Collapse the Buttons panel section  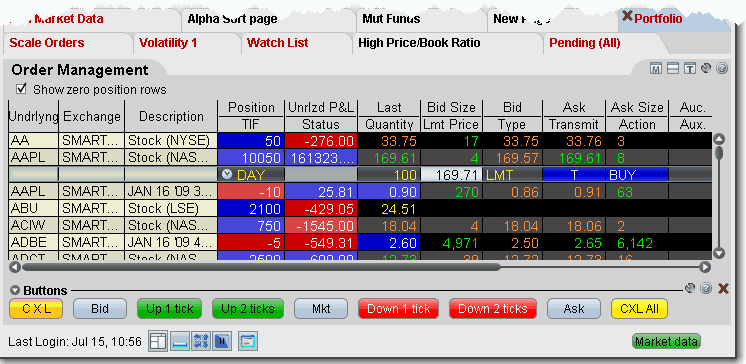(15, 290)
